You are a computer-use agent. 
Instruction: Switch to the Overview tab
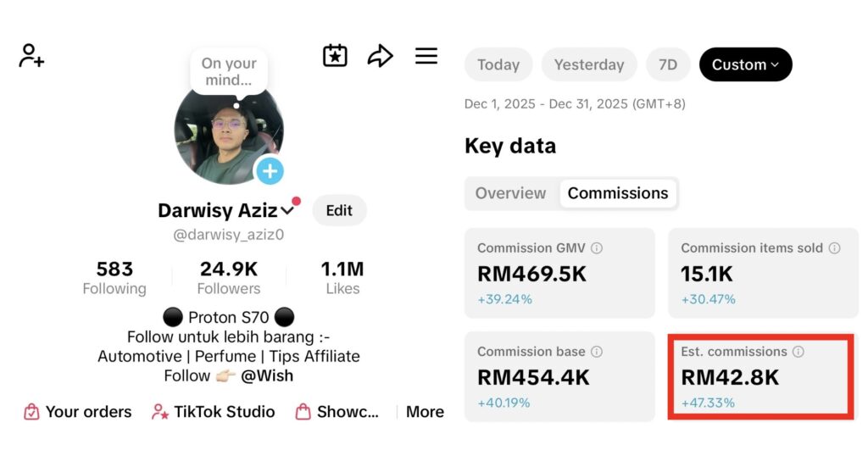pyautogui.click(x=510, y=193)
